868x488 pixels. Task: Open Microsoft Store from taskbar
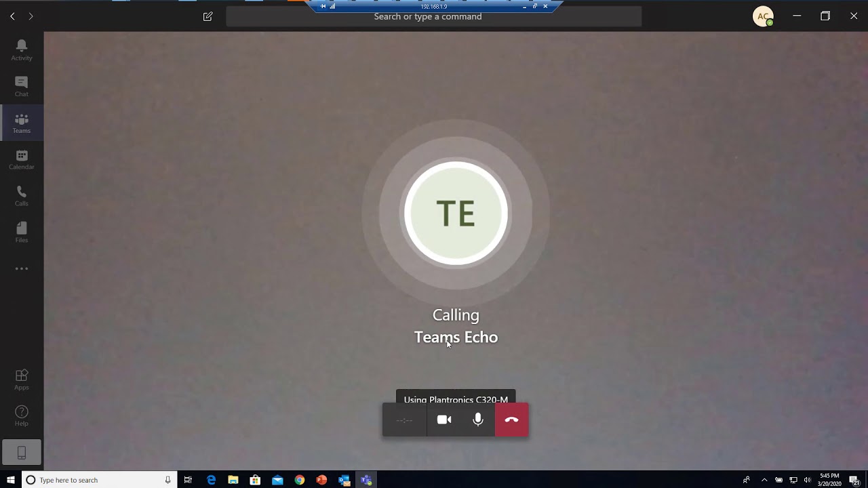[255, 480]
